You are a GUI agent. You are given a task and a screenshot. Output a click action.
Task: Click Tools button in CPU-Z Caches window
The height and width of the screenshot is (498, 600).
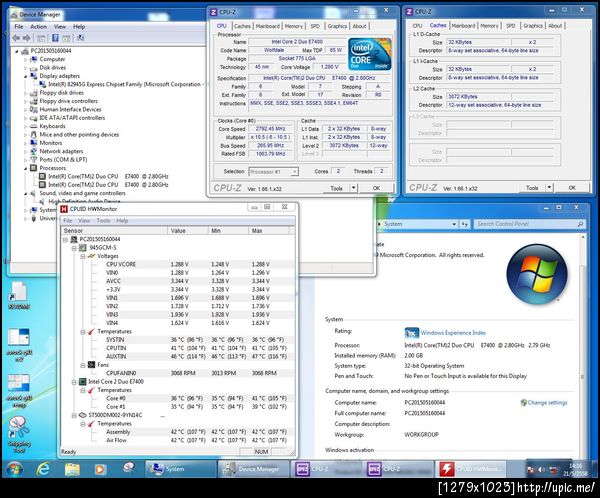tap(532, 188)
